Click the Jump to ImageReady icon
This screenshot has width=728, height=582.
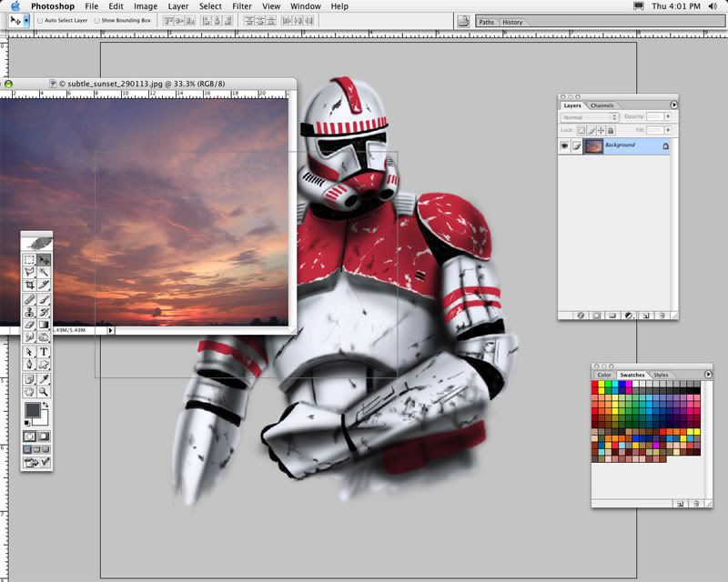36,462
